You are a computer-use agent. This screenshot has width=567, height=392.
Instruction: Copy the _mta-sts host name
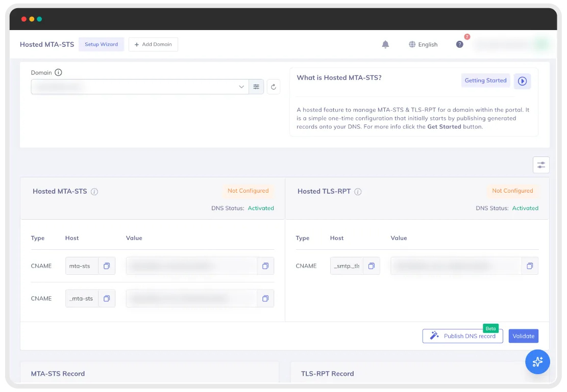(x=107, y=298)
